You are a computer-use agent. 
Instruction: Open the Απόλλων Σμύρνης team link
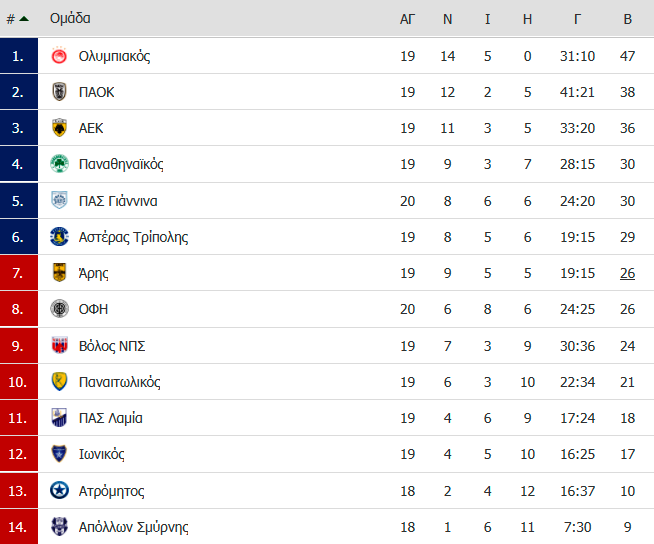(x=133, y=527)
